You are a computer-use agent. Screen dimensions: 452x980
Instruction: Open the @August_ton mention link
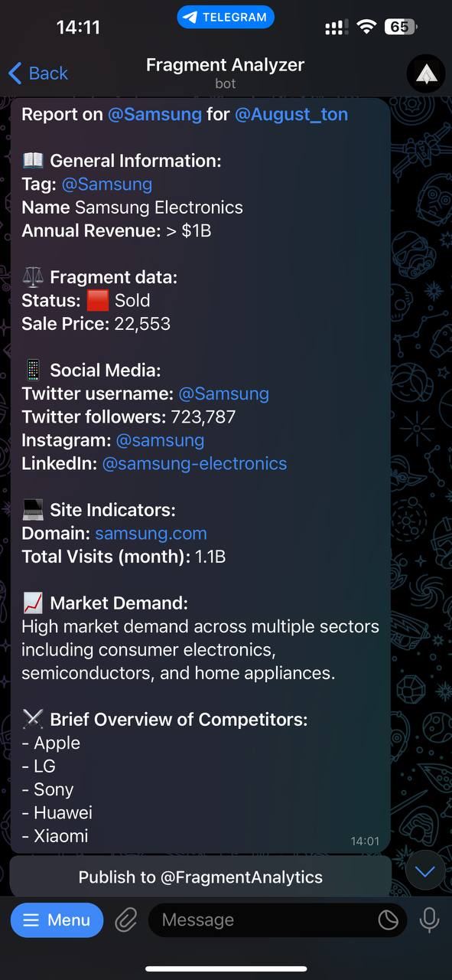click(x=291, y=115)
